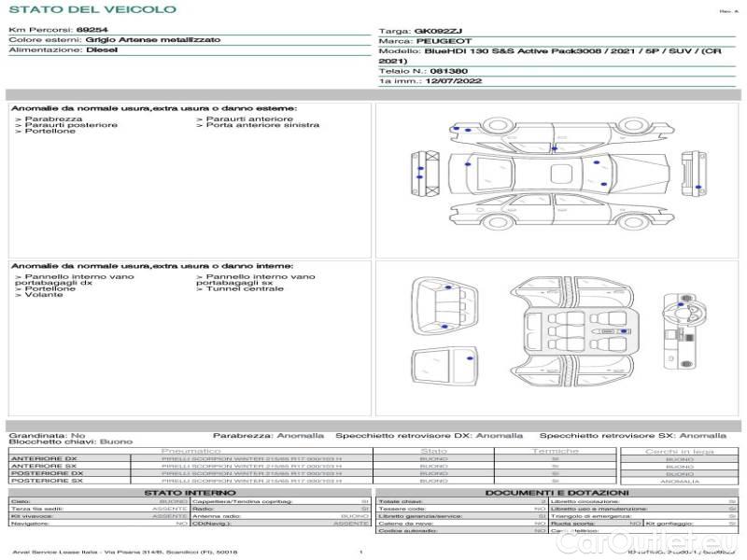Select the 'Volante' interior anomaly item
The height and width of the screenshot is (560, 747).
(44, 295)
